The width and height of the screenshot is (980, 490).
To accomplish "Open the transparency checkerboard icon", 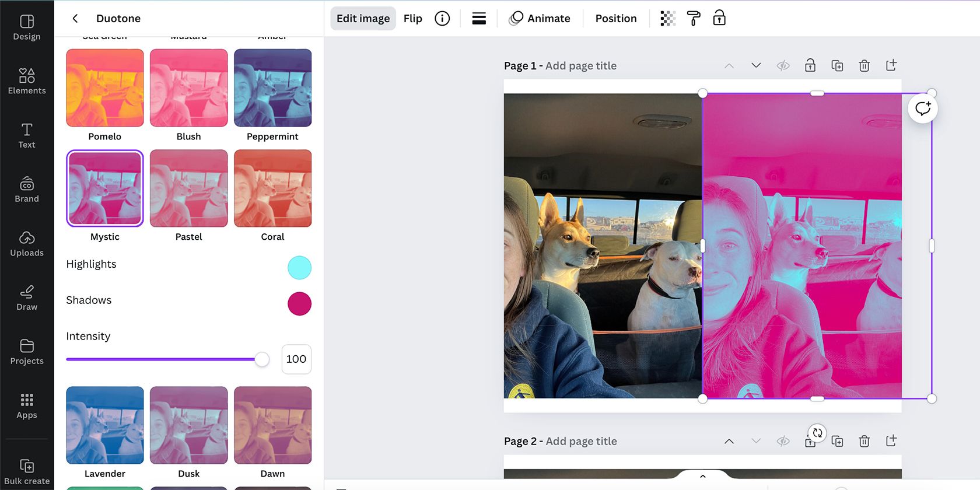I will pos(668,19).
